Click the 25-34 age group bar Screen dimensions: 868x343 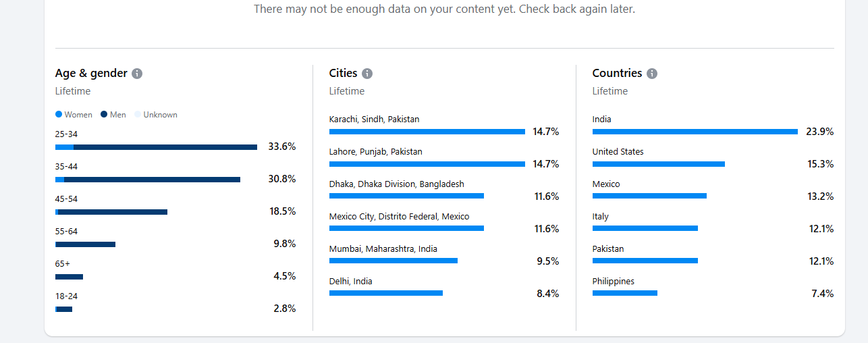(x=156, y=147)
